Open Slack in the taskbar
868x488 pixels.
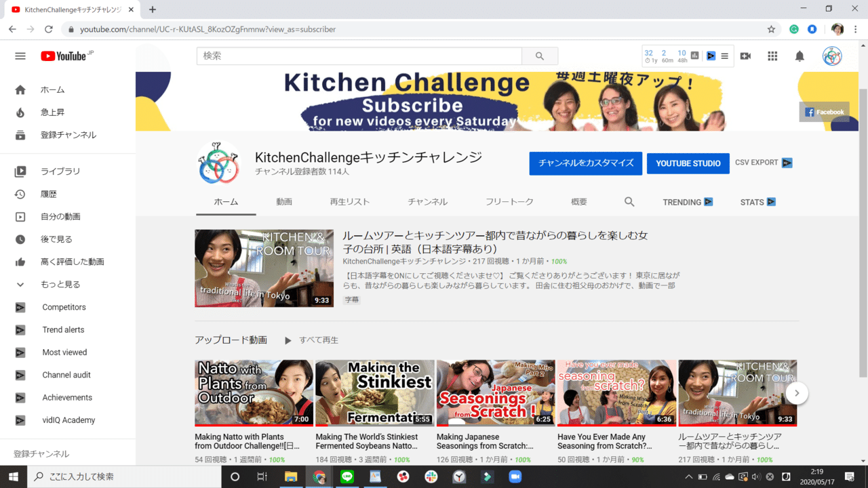431,476
